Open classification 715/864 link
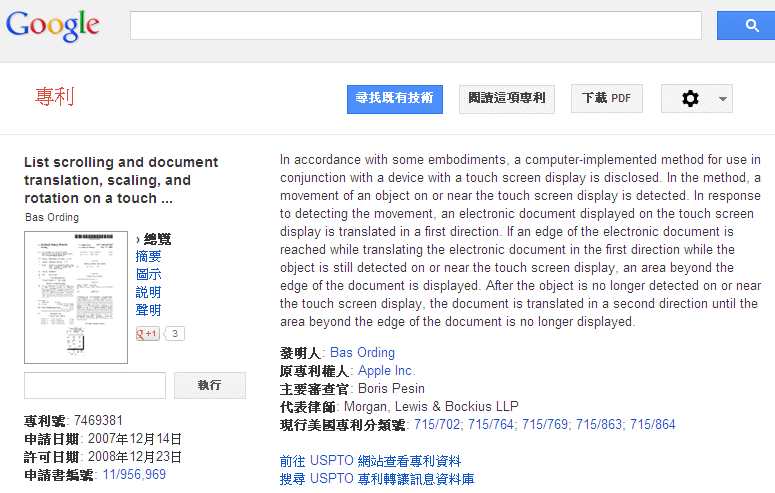Screen dimensions: 775x493 652,424
